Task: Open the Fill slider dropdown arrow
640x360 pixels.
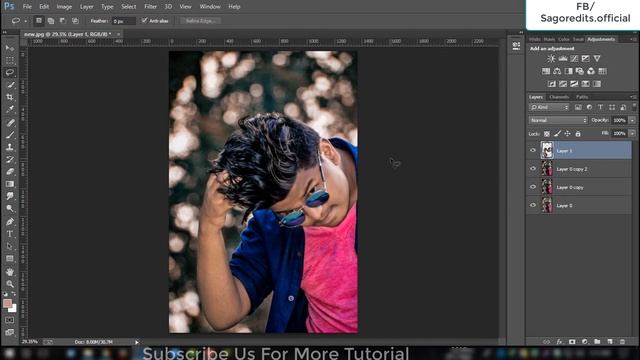Action: click(632, 133)
